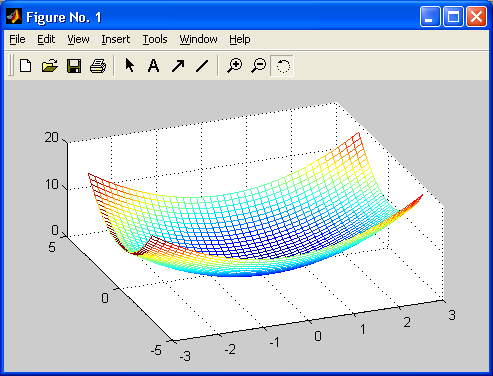Open the Window menu
The height and width of the screenshot is (376, 493).
pos(198,39)
